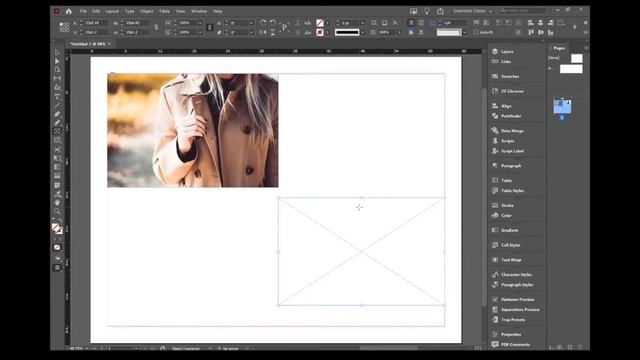640x360 pixels.
Task: Select the Rectangle shape tool
Action: point(57,140)
